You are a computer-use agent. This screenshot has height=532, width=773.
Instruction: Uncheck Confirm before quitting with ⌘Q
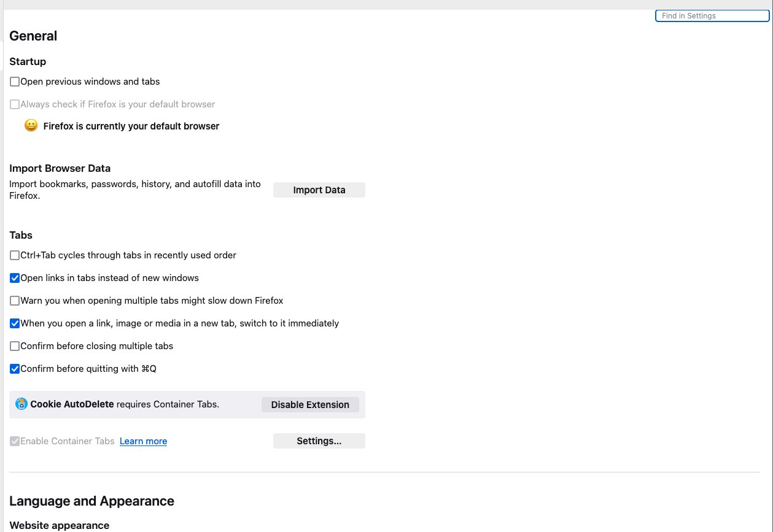(x=15, y=369)
